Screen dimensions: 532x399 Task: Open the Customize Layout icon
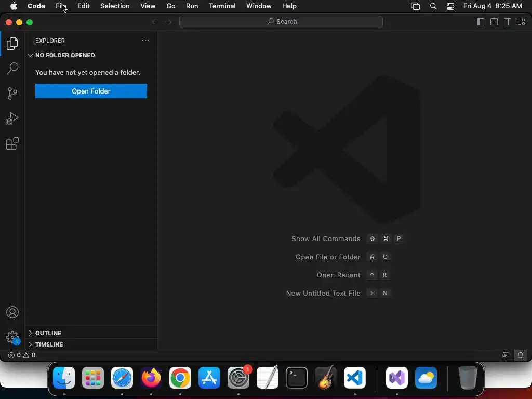click(522, 22)
